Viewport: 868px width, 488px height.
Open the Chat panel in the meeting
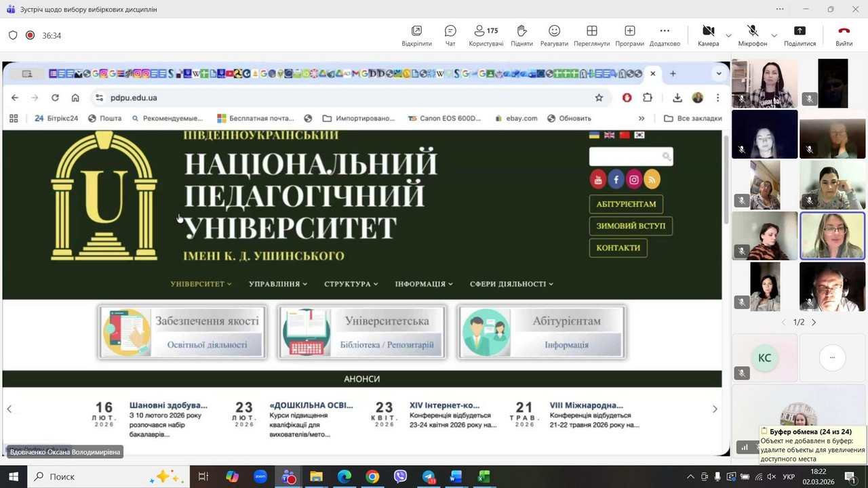450,35
